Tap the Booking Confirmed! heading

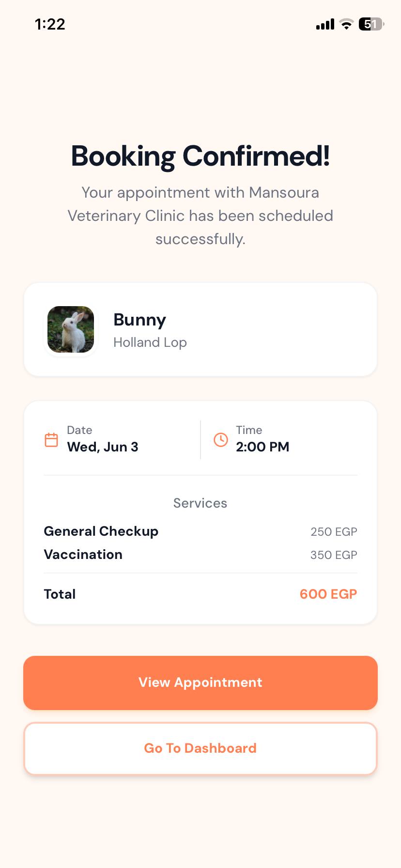click(200, 156)
